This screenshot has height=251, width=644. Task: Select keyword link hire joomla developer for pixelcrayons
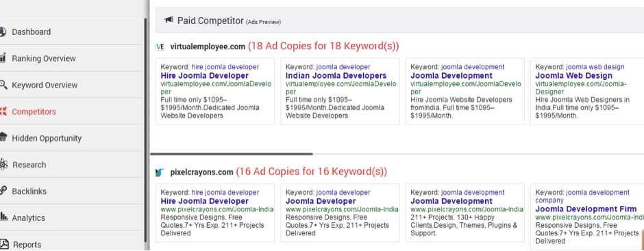(225, 192)
